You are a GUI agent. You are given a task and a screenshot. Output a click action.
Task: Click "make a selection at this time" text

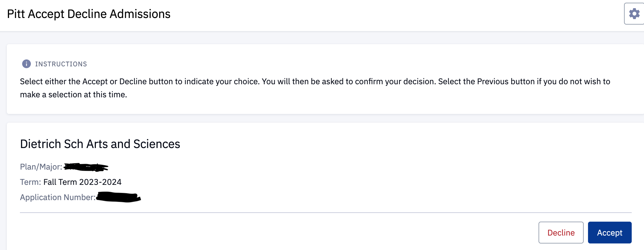73,95
